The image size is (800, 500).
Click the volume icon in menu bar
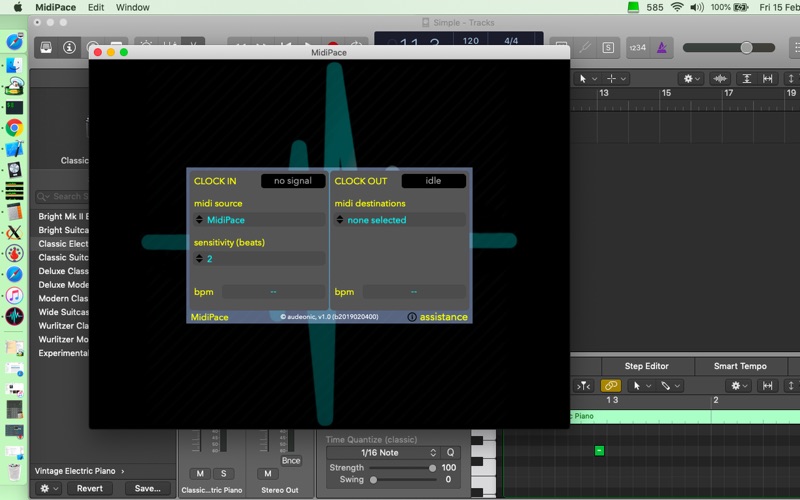(x=697, y=7)
